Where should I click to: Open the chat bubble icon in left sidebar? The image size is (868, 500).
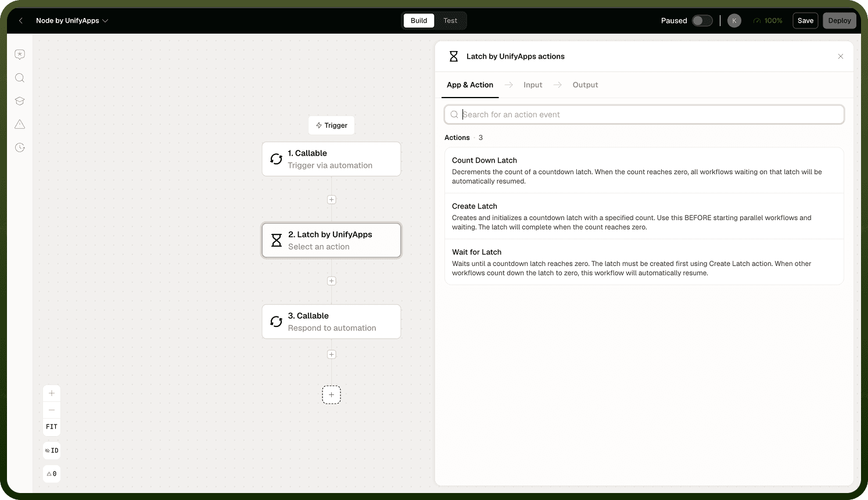pos(20,55)
